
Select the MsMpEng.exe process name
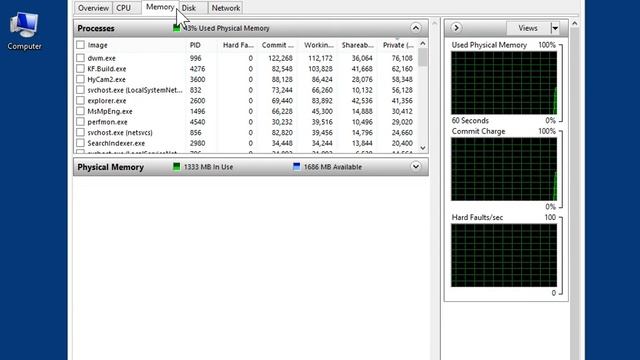click(x=110, y=111)
